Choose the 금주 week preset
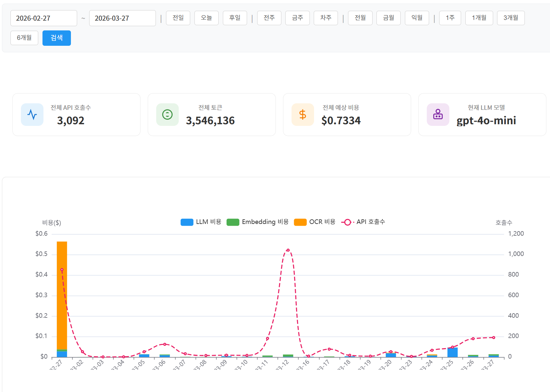The height and width of the screenshot is (392, 550). (x=297, y=18)
